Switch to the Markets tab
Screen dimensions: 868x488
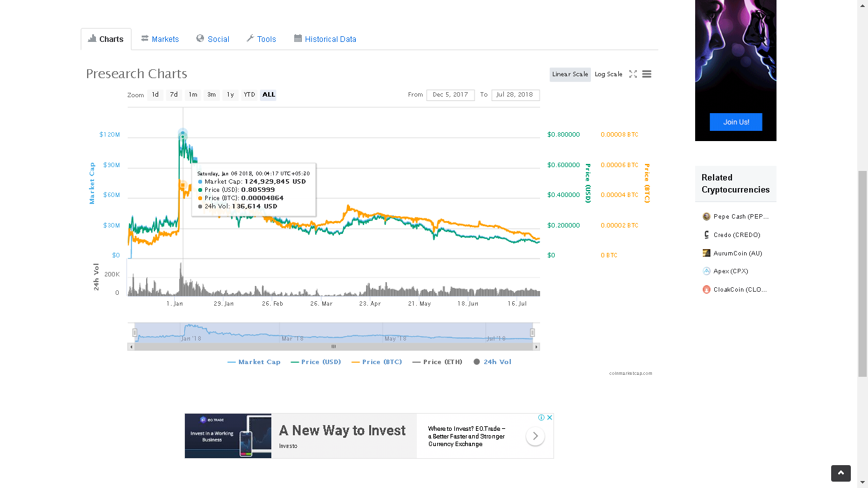(x=159, y=39)
